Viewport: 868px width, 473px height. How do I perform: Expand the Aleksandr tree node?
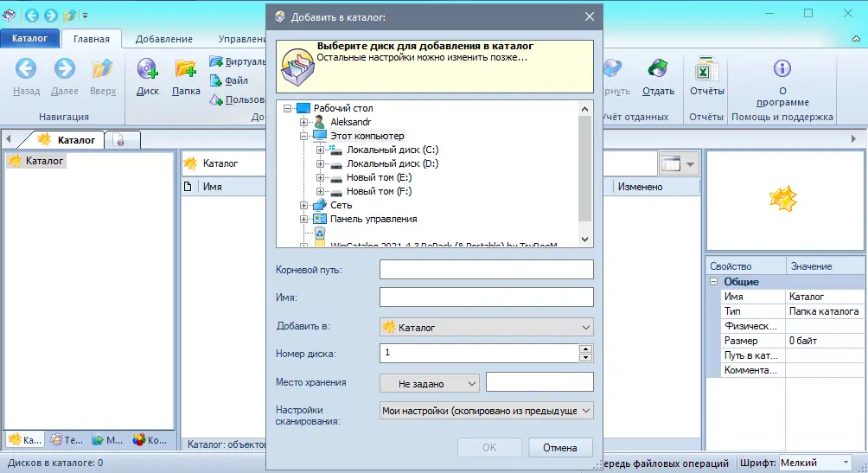(x=303, y=122)
